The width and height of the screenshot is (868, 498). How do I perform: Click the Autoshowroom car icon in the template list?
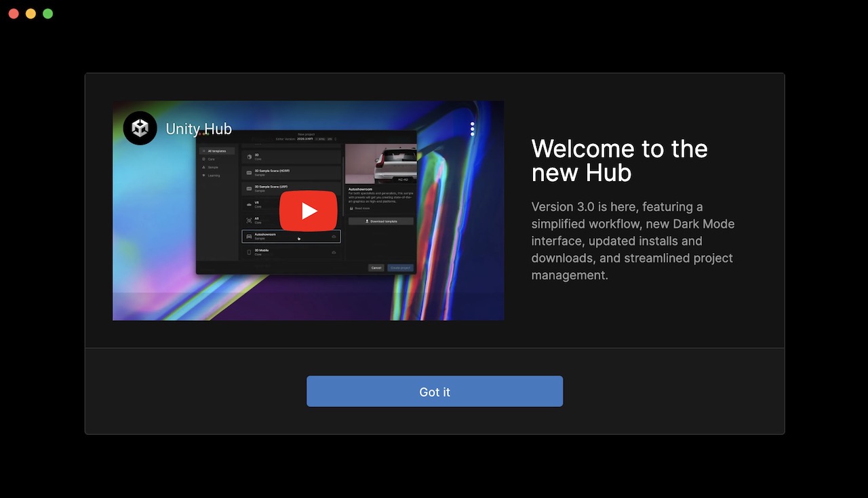(249, 236)
